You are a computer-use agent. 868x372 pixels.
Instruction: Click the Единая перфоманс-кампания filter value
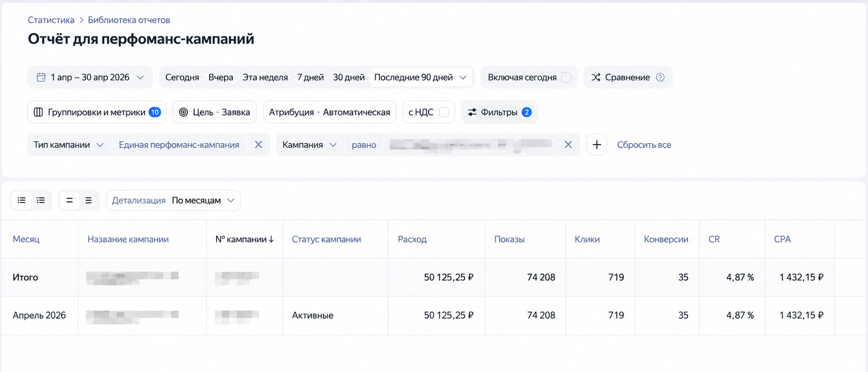point(179,145)
